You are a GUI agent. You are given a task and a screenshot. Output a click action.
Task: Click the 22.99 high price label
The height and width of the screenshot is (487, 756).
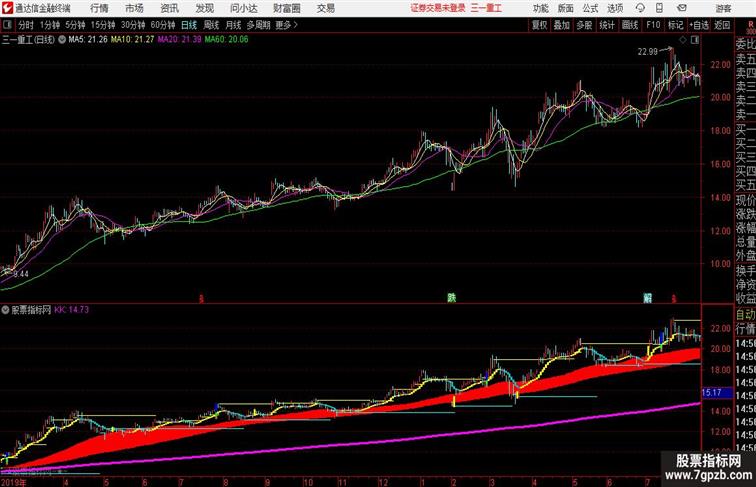[x=648, y=52]
